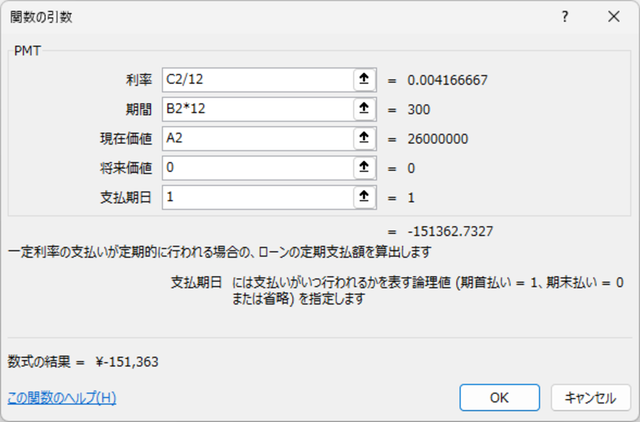Collapse dialog via 期間 range selector icon
This screenshot has height=422, width=640.
[364, 109]
